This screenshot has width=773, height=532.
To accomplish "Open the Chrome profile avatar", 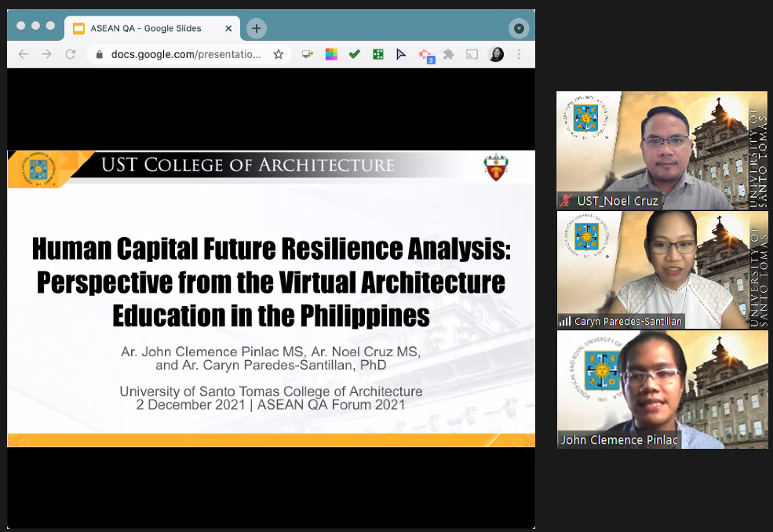I will pos(496,54).
